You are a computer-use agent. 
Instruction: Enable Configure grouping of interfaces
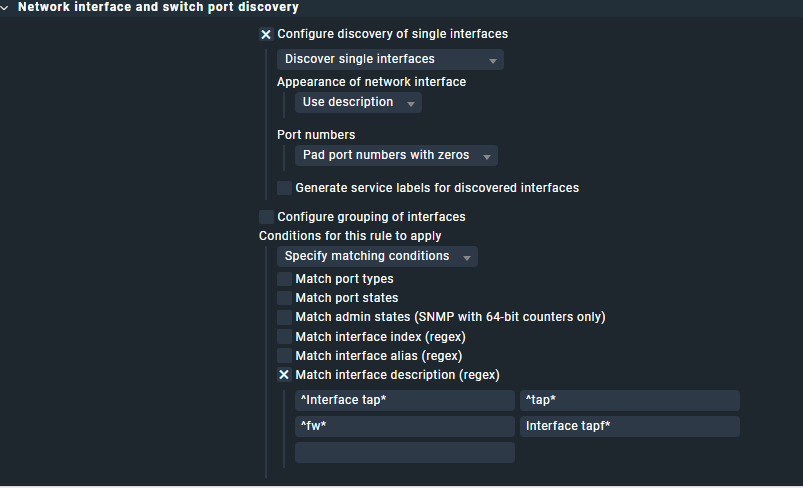[266, 217]
